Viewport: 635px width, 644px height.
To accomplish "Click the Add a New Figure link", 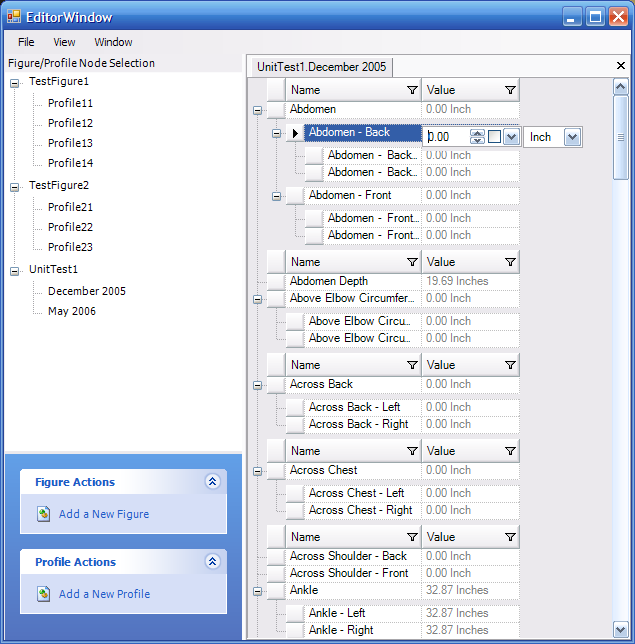I will 104,514.
